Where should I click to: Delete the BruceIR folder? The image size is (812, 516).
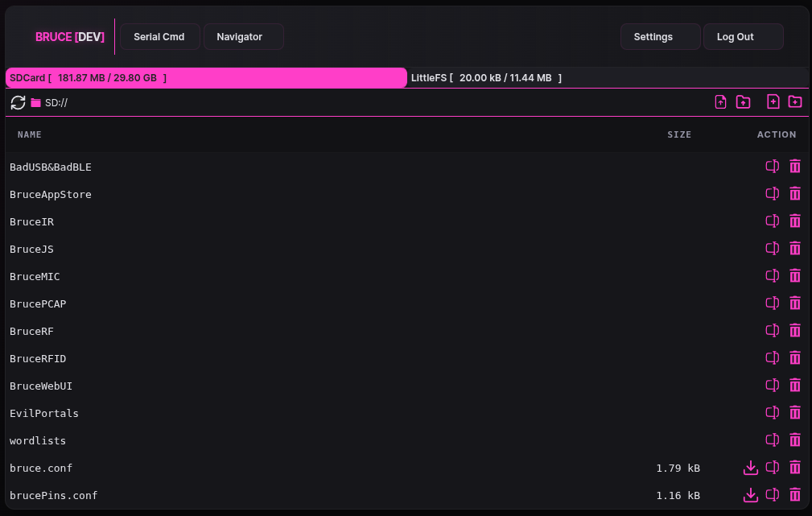pos(795,221)
